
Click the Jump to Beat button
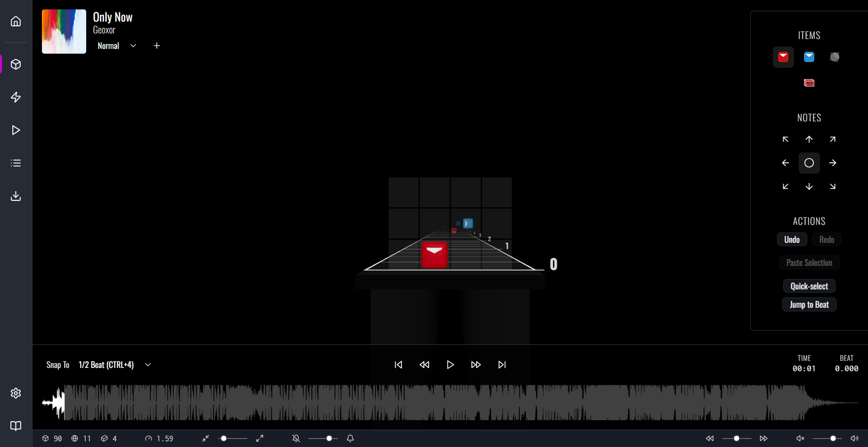point(809,304)
